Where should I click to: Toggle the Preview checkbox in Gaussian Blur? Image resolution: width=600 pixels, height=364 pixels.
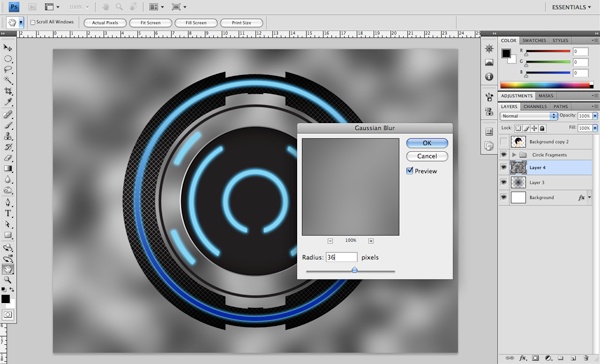[410, 171]
